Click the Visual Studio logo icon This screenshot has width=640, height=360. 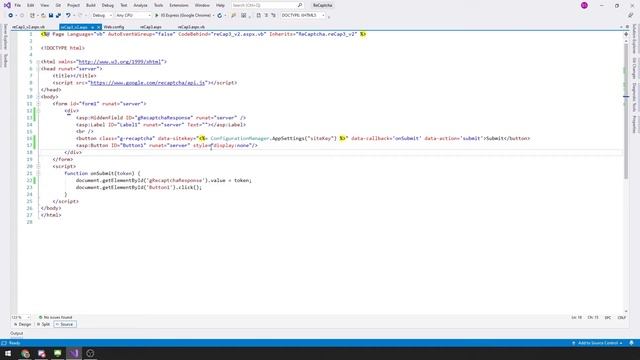click(x=7, y=5)
